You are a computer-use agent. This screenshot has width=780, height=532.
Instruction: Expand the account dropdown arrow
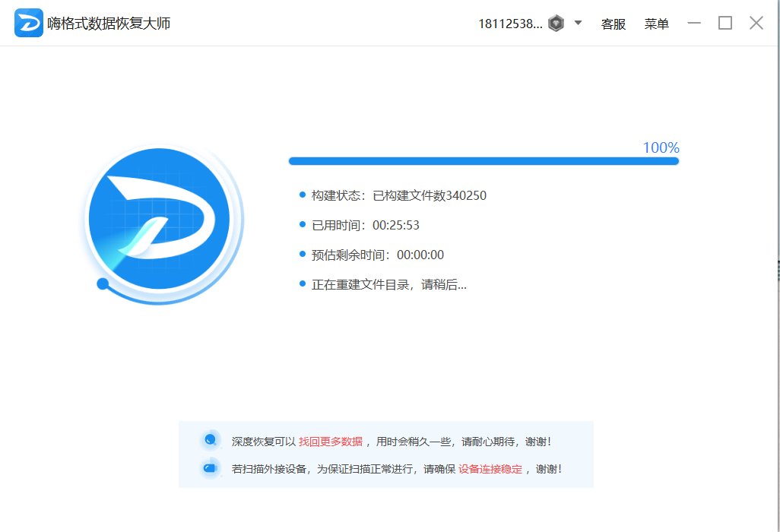tap(577, 23)
